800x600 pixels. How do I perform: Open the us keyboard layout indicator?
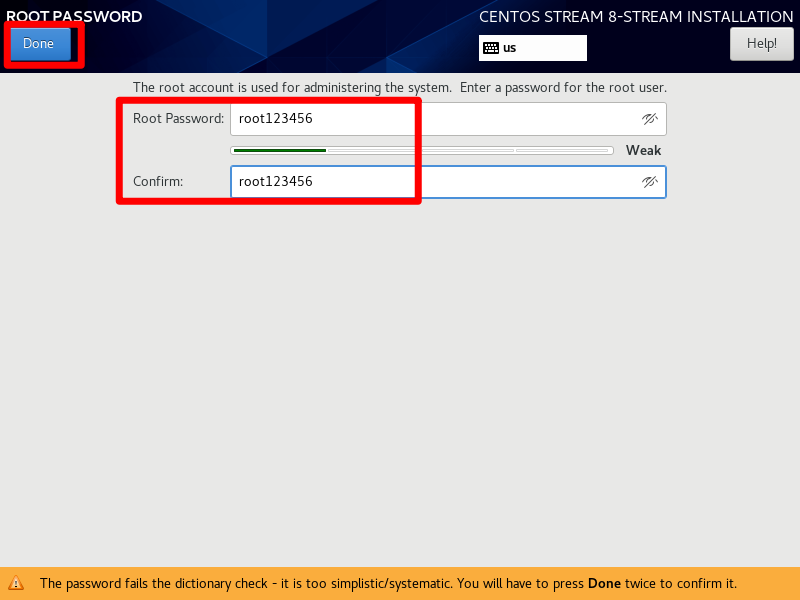tap(533, 48)
